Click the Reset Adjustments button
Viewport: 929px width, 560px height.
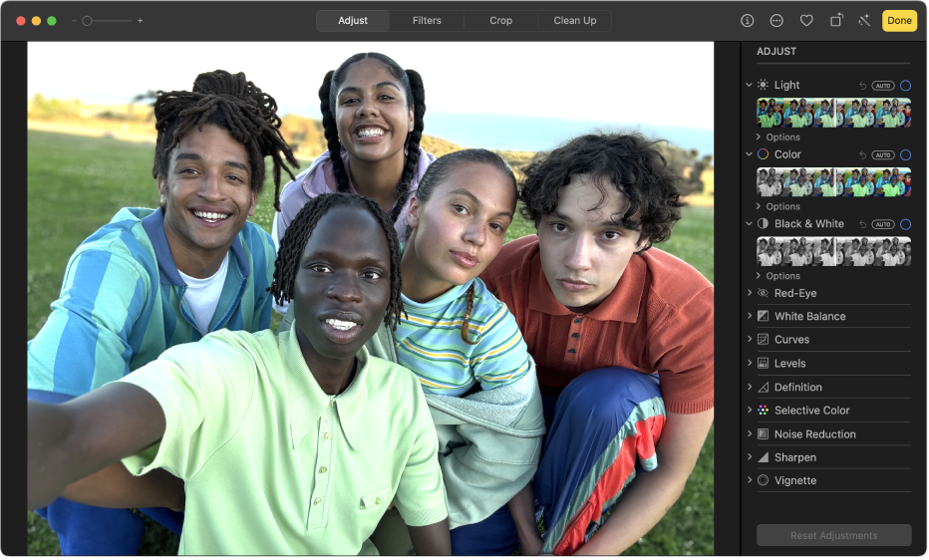click(833, 536)
